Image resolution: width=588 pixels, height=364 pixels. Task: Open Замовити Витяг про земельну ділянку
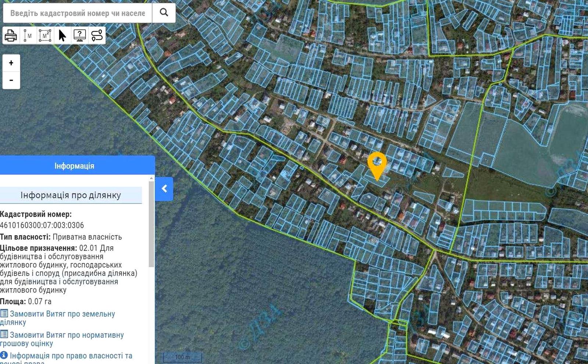[58, 318]
